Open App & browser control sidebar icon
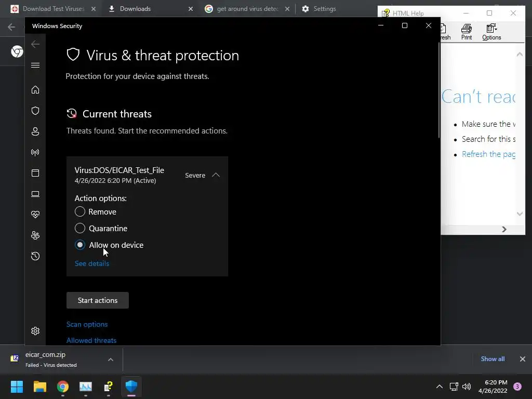 pyautogui.click(x=35, y=173)
